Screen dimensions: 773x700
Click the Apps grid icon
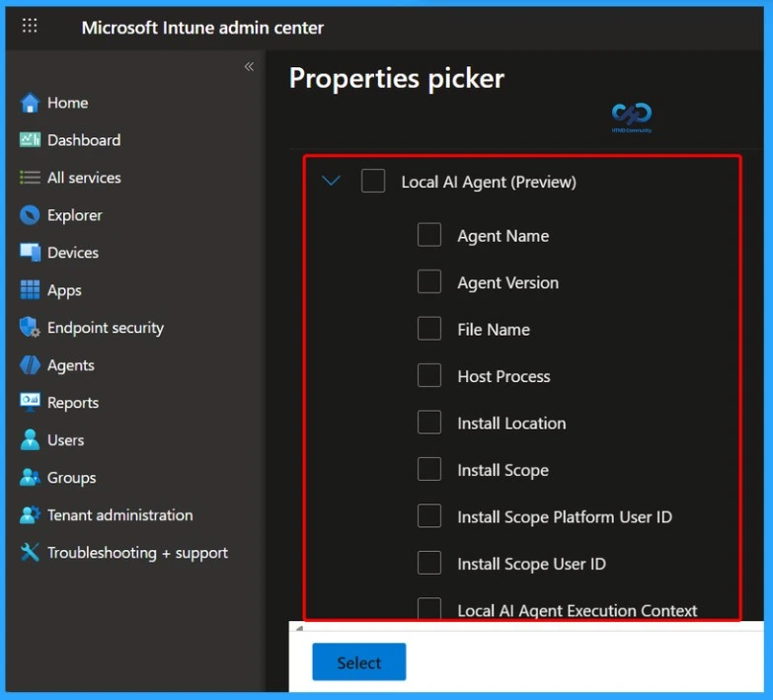coord(30,290)
